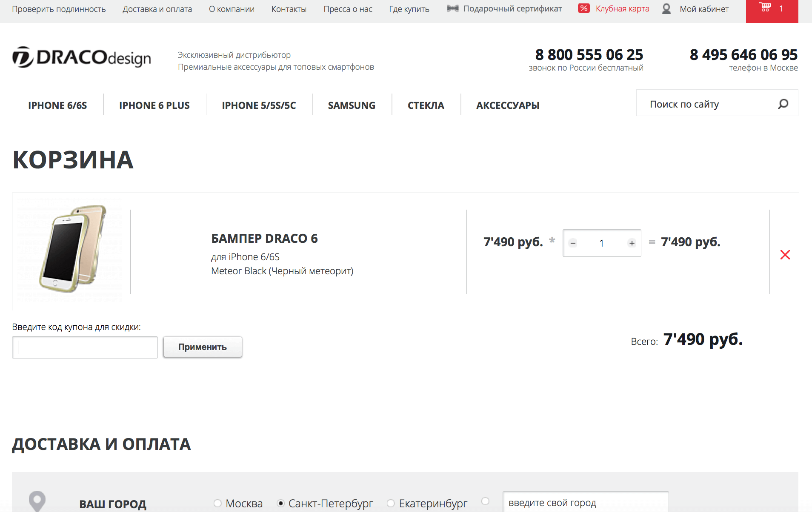This screenshot has width=812, height=512.
Task: Click the gift certificate bow icon
Action: coord(452,9)
